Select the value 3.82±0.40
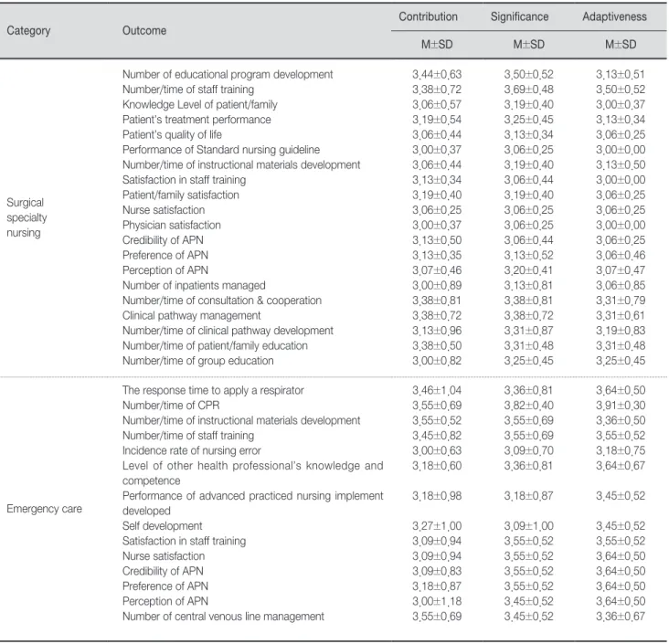 click(x=528, y=406)
